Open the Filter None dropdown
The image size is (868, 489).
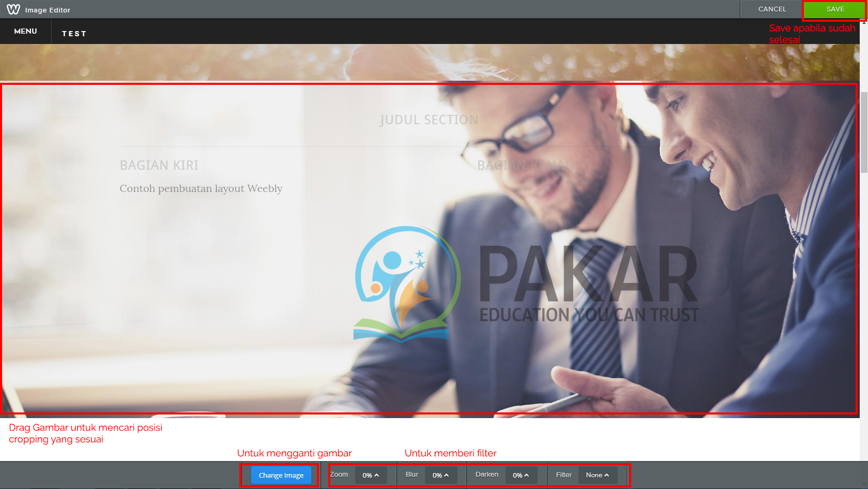click(598, 475)
